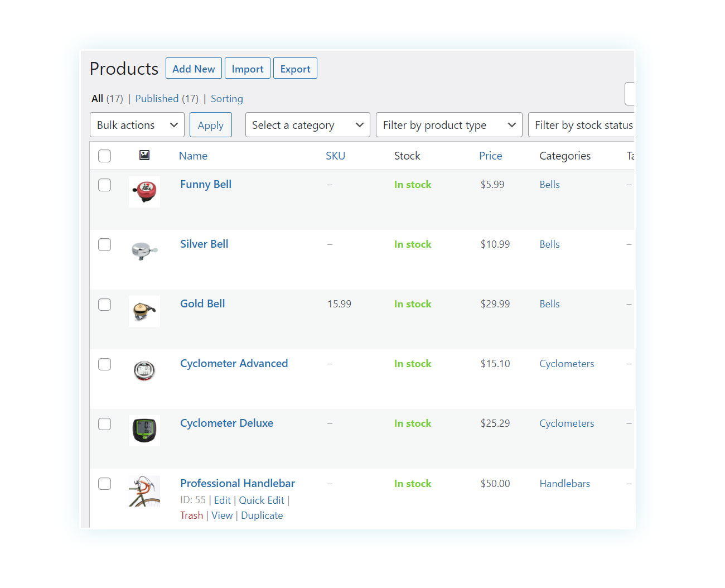The width and height of the screenshot is (725, 588).
Task: Filter by Bells category in Funny Bell row
Action: tap(549, 185)
